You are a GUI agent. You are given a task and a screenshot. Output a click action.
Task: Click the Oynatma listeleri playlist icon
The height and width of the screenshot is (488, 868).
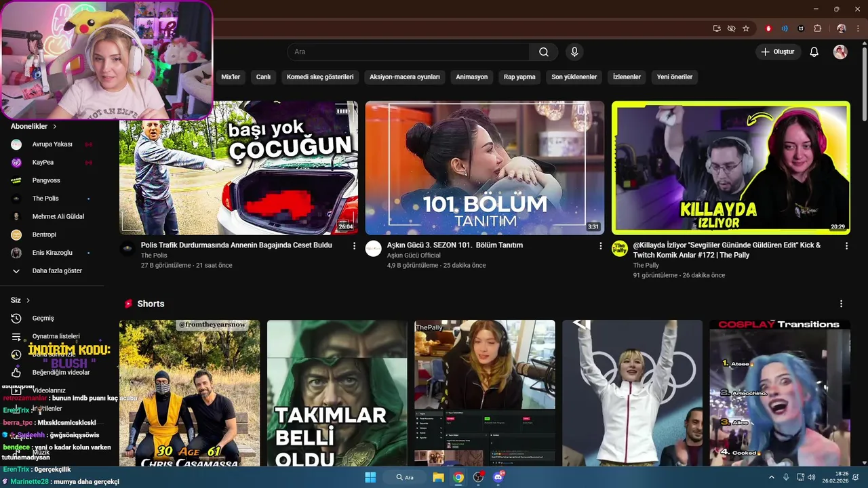pos(16,336)
